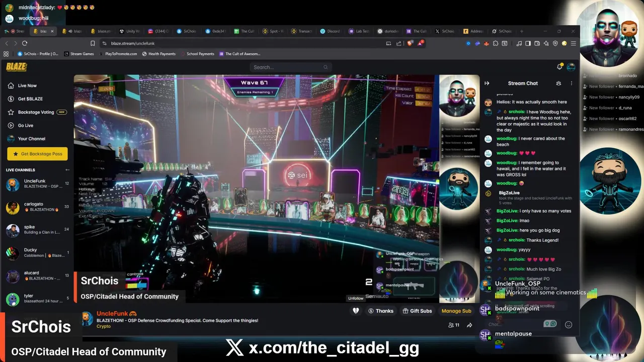Screen dimensions: 644x362
Task: Open the emoji picker in chat
Action: click(x=569, y=324)
